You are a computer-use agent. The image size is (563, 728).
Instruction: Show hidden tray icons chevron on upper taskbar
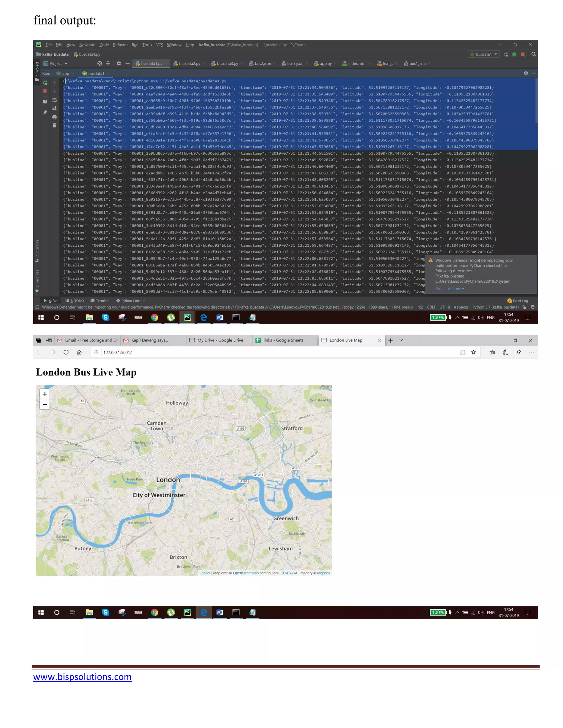tap(457, 317)
